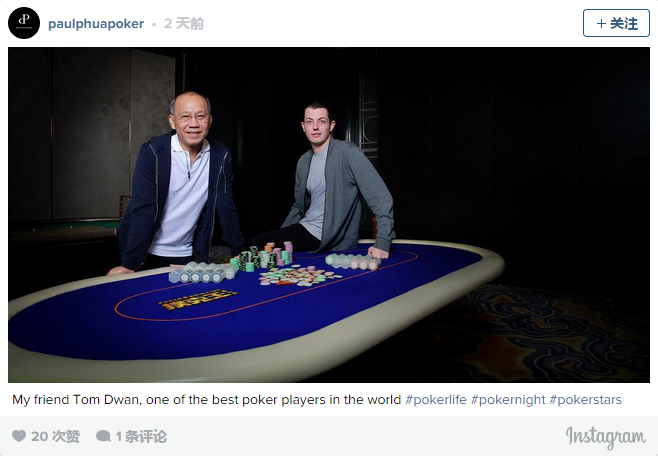Click the gold logo on table felt
The image size is (658, 456).
[x=198, y=299]
